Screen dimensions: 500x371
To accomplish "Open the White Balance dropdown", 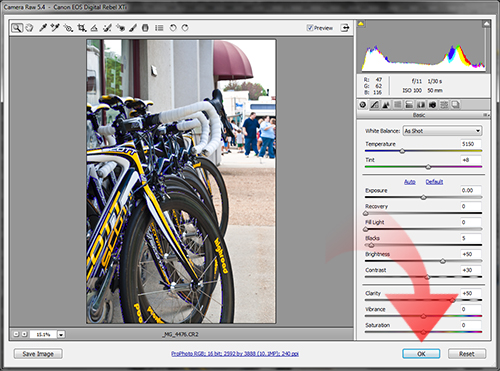I will click(442, 131).
